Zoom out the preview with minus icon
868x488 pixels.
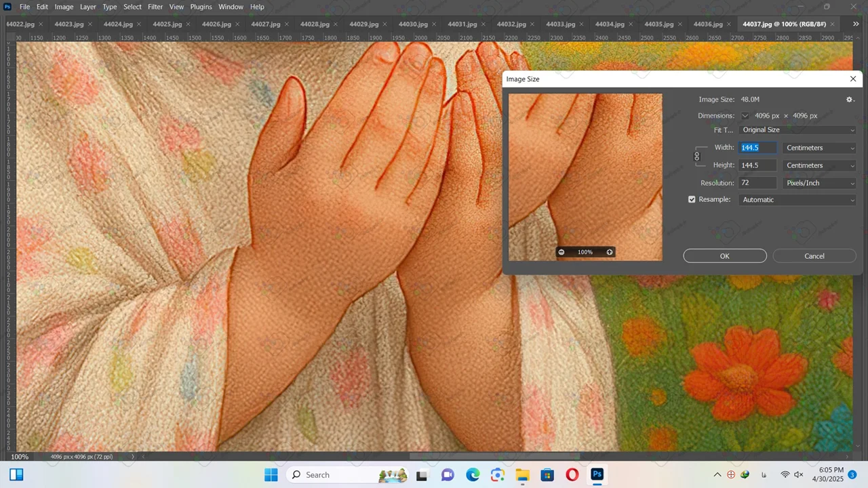[x=561, y=252]
